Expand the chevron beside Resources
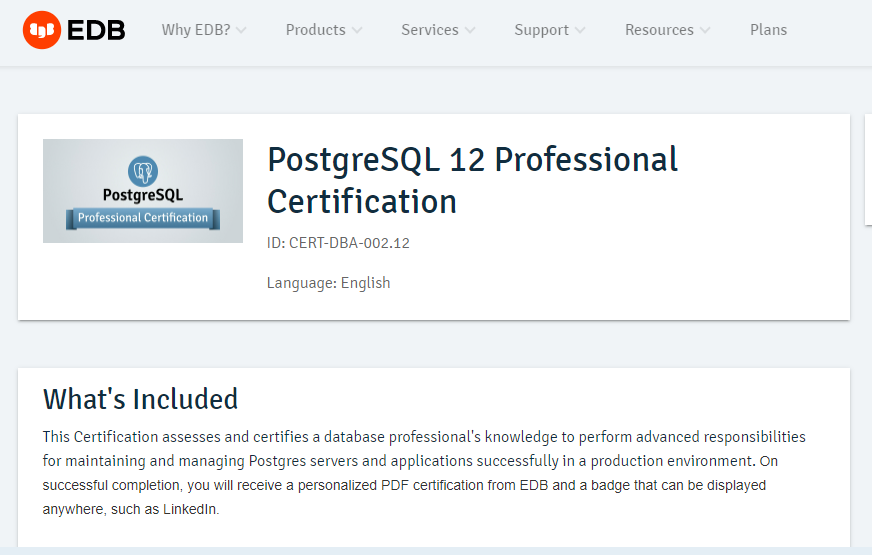This screenshot has height=555, width=872. click(705, 31)
